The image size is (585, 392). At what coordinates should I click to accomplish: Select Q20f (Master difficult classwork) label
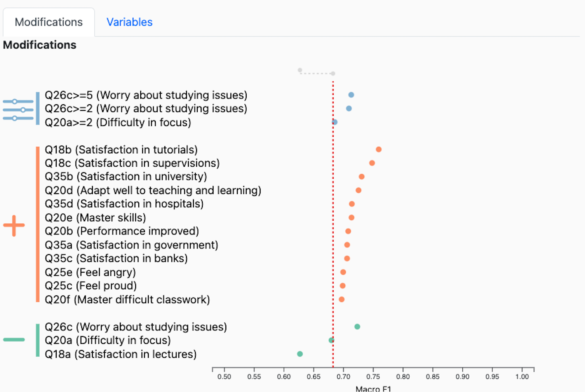click(x=127, y=300)
